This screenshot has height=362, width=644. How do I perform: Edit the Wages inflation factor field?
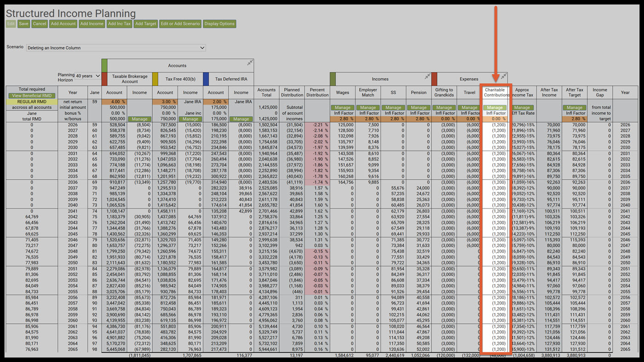[343, 119]
